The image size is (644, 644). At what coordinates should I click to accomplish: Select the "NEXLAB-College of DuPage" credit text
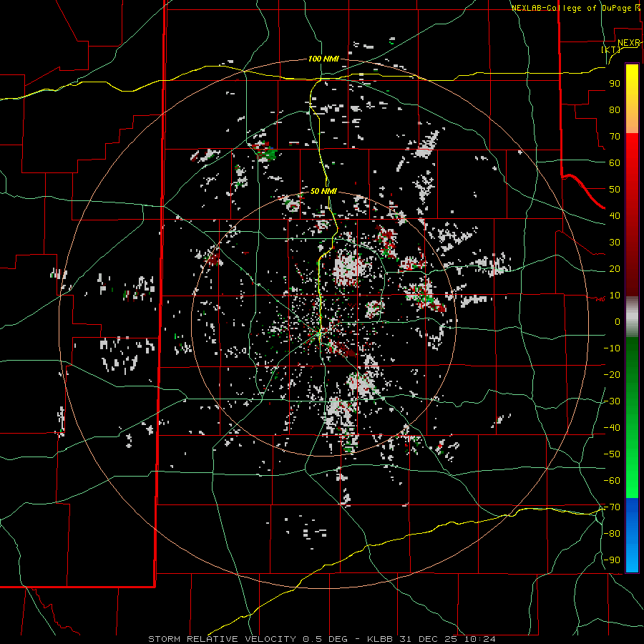[x=572, y=8]
